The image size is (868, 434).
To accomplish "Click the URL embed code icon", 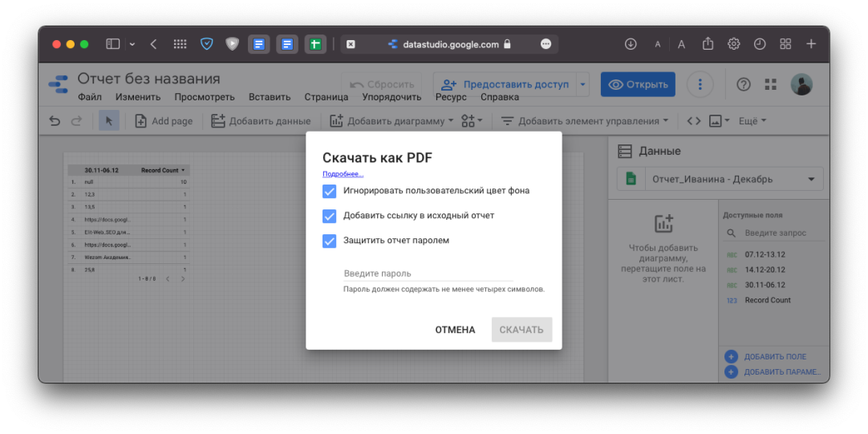I will (x=694, y=120).
